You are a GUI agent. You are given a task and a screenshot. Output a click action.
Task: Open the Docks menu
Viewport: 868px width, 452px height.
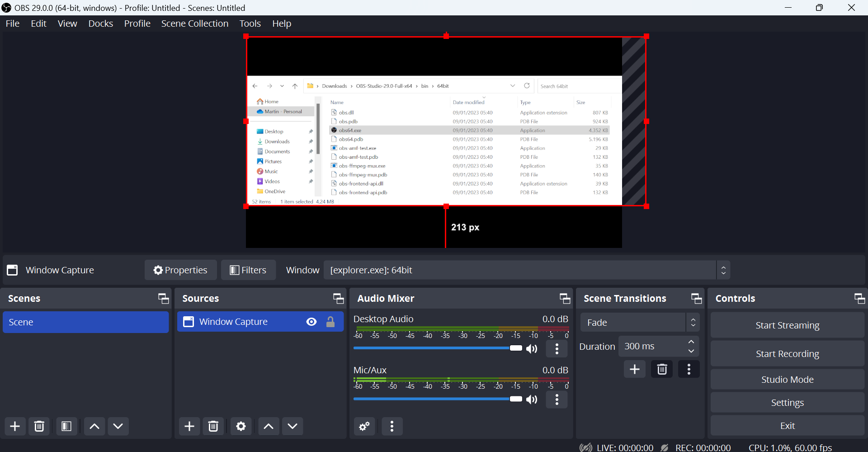(x=100, y=24)
